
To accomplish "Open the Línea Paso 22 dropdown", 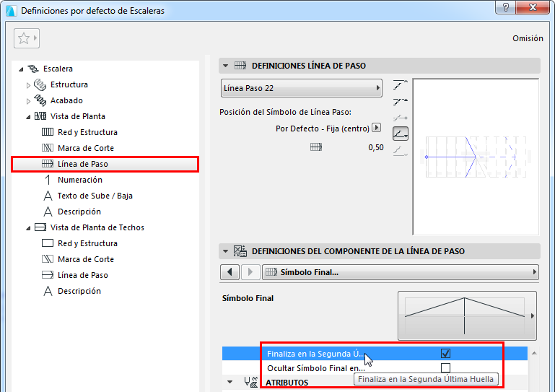I will pos(302,88).
